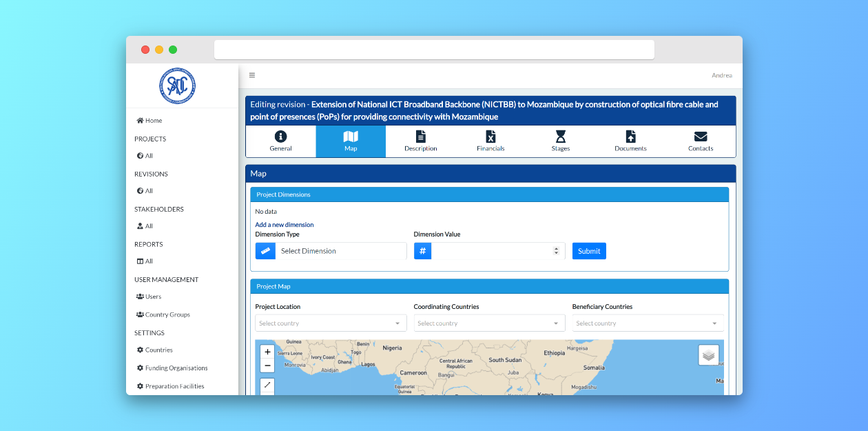Open All under PROJECTS
The height and width of the screenshot is (431, 868).
point(145,156)
